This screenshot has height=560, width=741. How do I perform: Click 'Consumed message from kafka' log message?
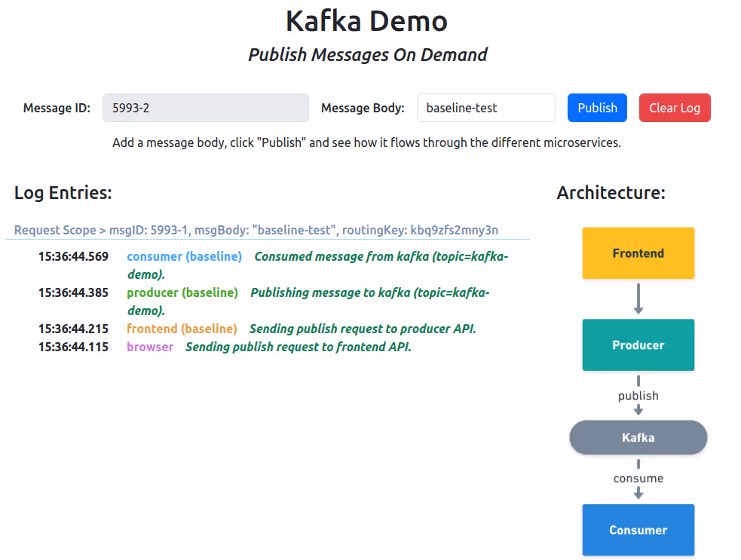[317, 265]
